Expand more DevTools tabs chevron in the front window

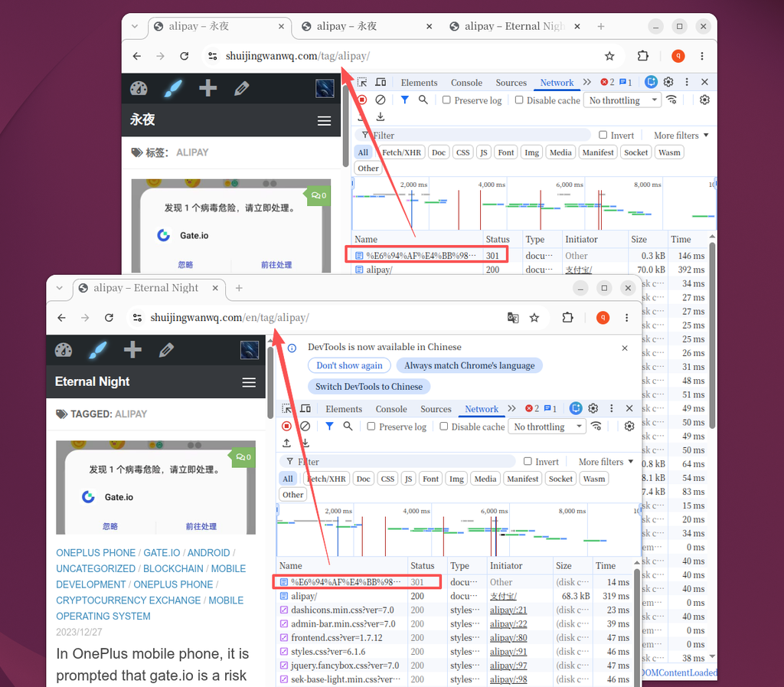tap(512, 408)
